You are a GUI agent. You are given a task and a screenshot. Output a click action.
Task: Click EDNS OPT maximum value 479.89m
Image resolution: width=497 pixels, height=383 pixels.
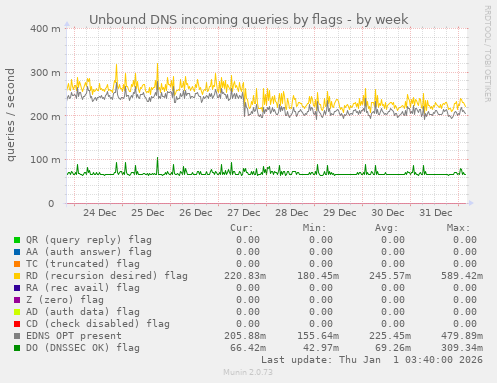(x=462, y=336)
